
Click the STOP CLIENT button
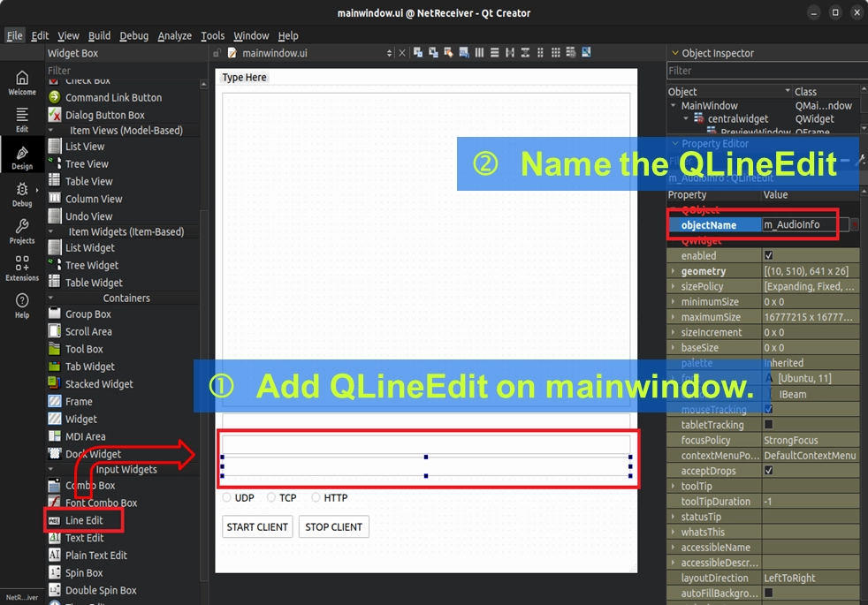click(x=334, y=527)
